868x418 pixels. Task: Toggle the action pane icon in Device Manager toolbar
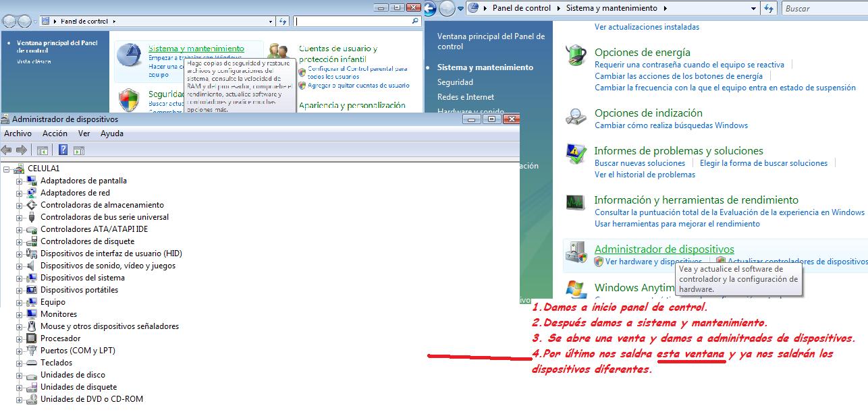79,150
